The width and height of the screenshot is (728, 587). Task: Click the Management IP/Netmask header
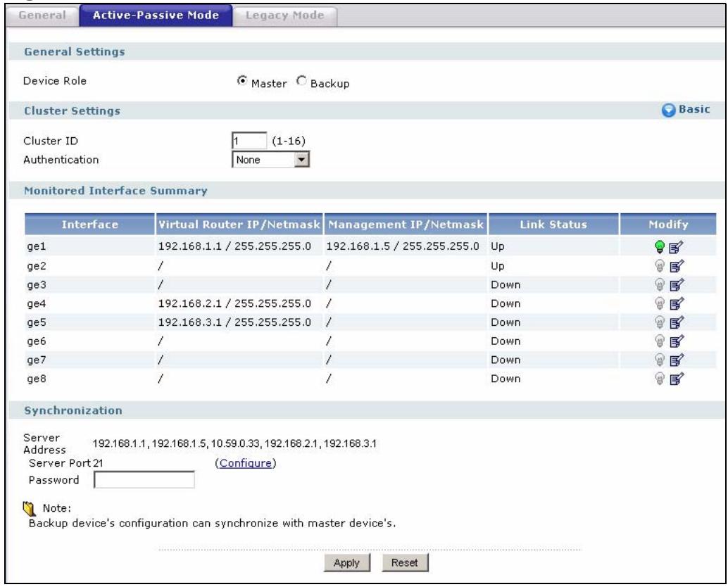point(406,225)
